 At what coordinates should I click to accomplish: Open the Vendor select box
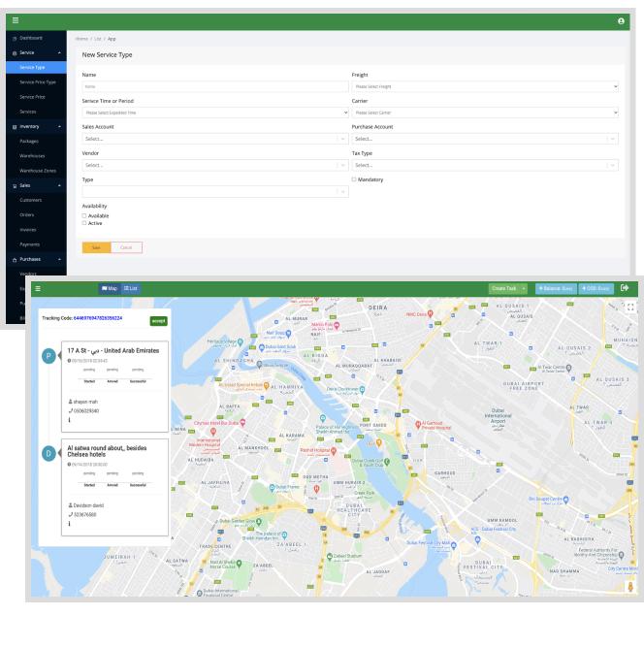(x=215, y=165)
